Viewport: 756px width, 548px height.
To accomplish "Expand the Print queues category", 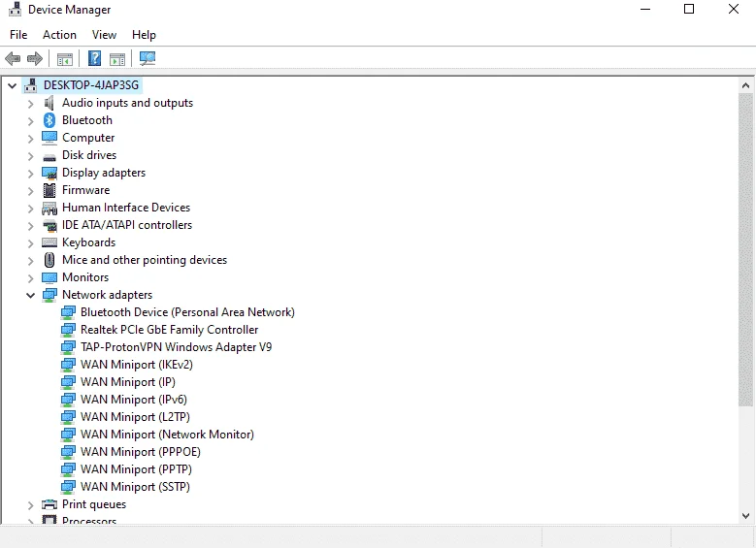I will 30,505.
